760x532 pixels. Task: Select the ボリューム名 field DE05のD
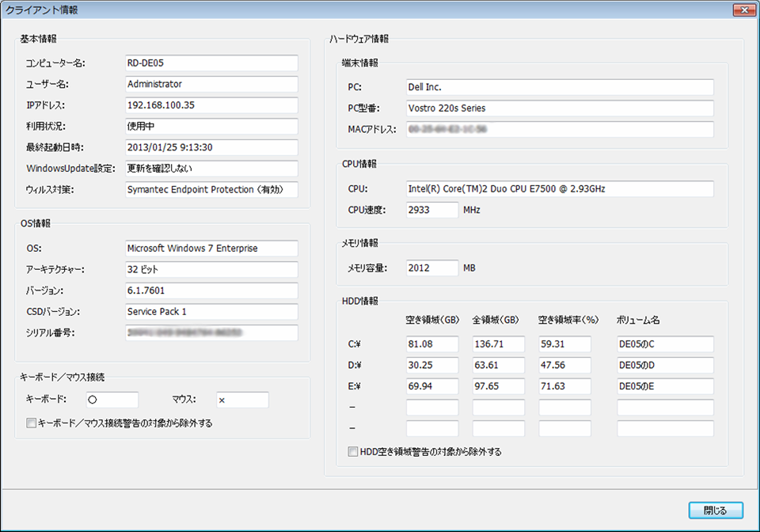665,366
